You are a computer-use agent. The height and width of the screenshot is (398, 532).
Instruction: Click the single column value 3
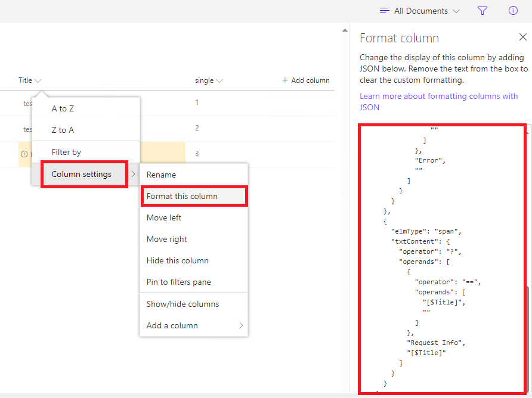tap(197, 154)
